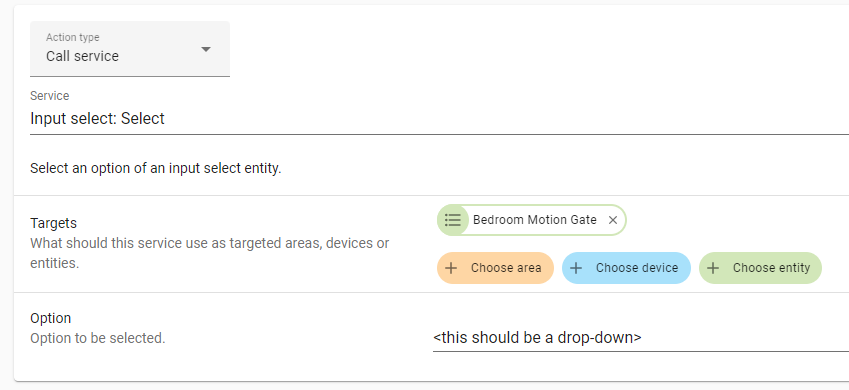
Task: Add a target via Choose device
Action: pyautogui.click(x=626, y=268)
